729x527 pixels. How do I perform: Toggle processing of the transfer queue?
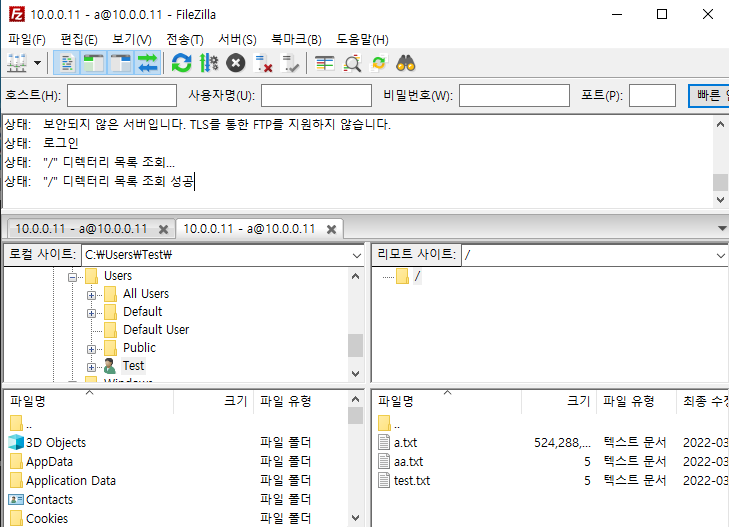(209, 63)
